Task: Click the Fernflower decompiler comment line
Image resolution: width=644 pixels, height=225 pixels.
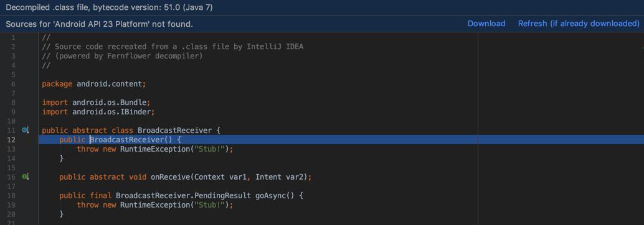Action: coord(123,56)
